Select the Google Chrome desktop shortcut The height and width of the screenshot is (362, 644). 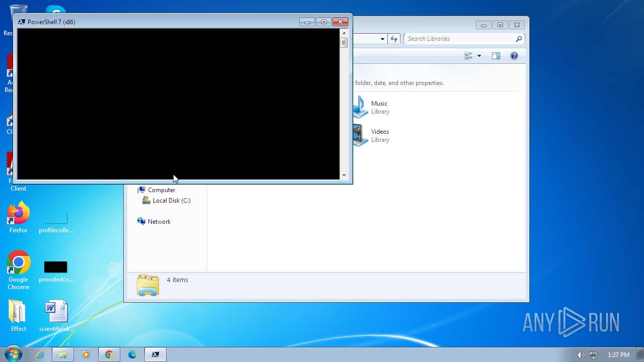pyautogui.click(x=19, y=270)
